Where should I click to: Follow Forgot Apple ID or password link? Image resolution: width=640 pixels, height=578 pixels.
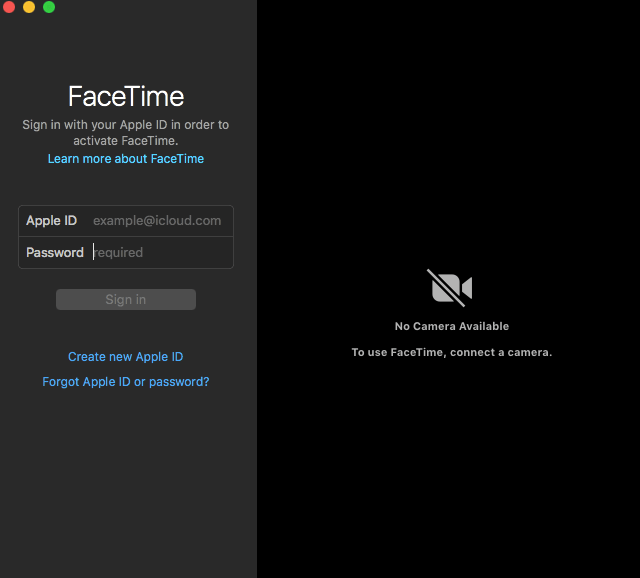coord(126,382)
